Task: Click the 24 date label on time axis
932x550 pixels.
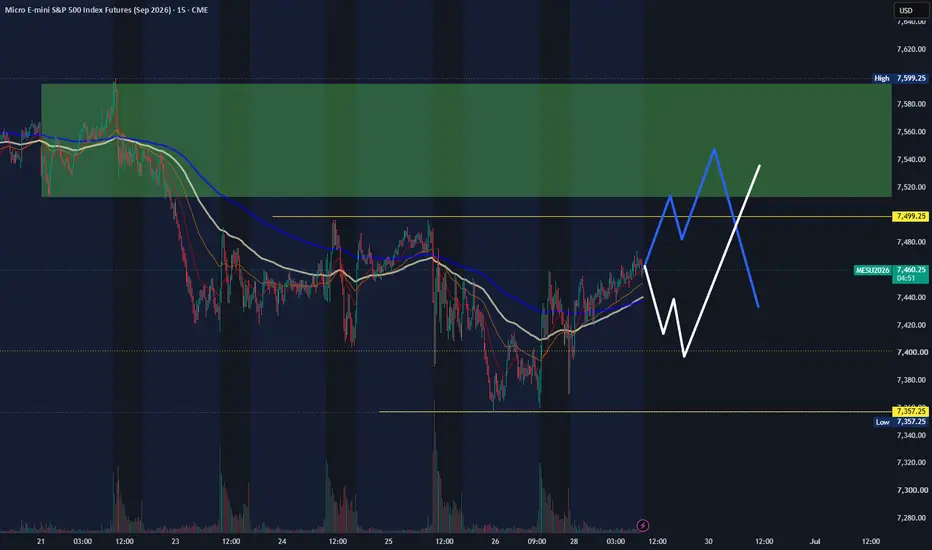Action: coord(282,541)
